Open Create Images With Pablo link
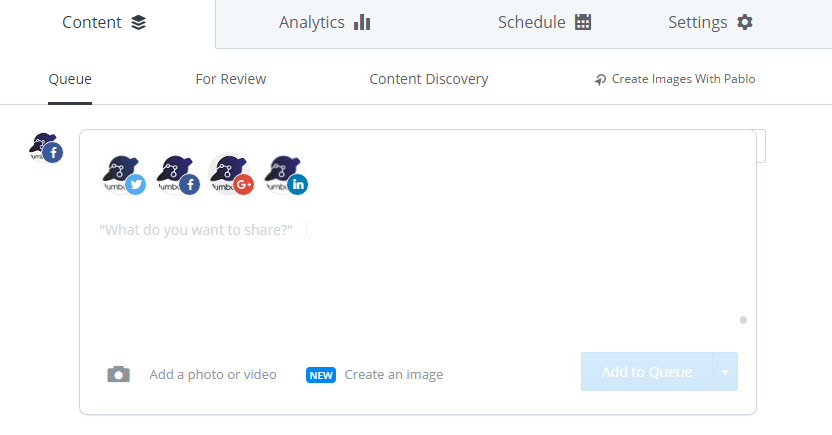 coord(683,79)
